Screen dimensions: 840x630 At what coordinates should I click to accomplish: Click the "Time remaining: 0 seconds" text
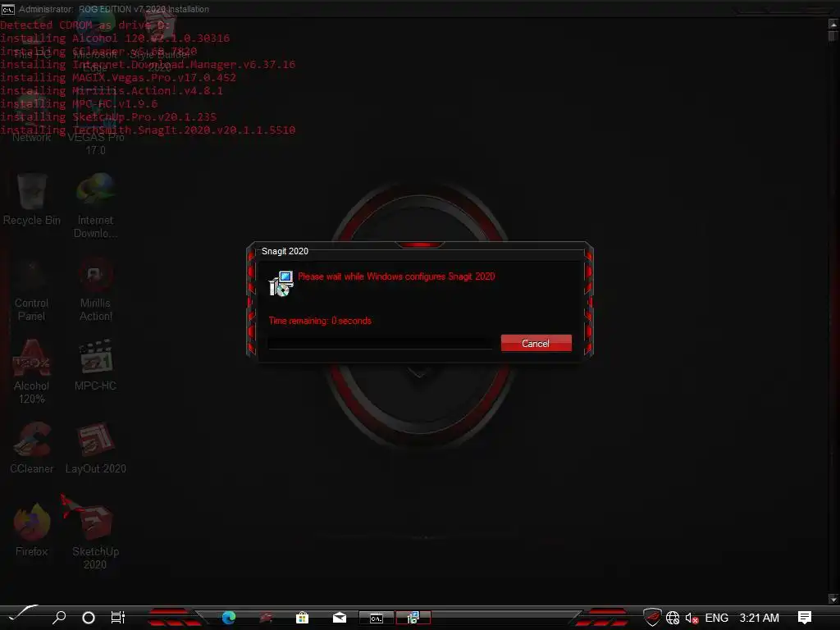[x=320, y=321]
